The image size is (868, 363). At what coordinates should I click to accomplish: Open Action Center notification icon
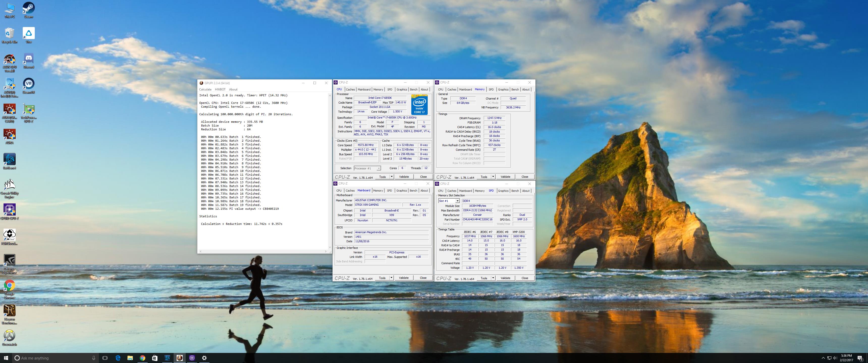[860, 358]
